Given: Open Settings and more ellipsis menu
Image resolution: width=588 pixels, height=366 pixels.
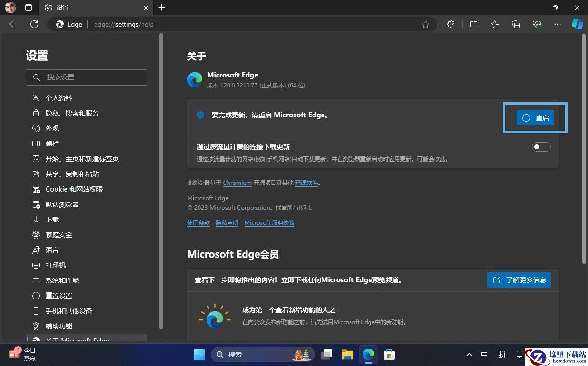Looking at the screenshot, I should pos(558,24).
